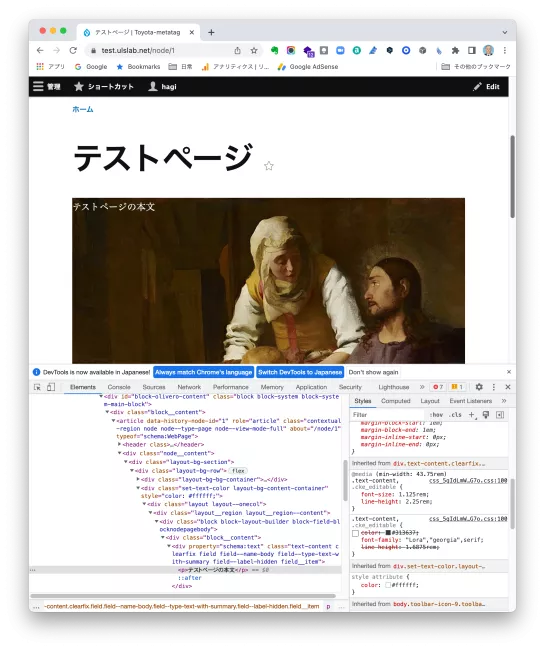Collapse the node__content div
Viewport: 545px width, 650px height.
point(119,454)
